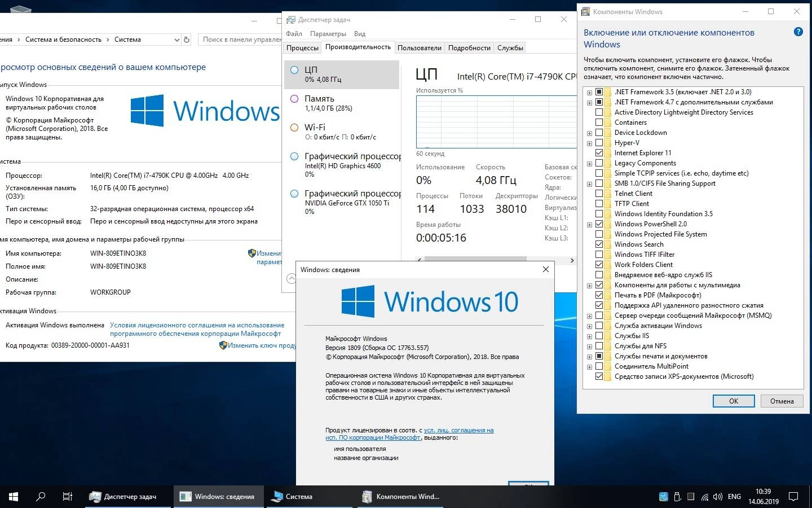Open the Вид menu in Task Manager
The image size is (812, 508).
click(360, 34)
